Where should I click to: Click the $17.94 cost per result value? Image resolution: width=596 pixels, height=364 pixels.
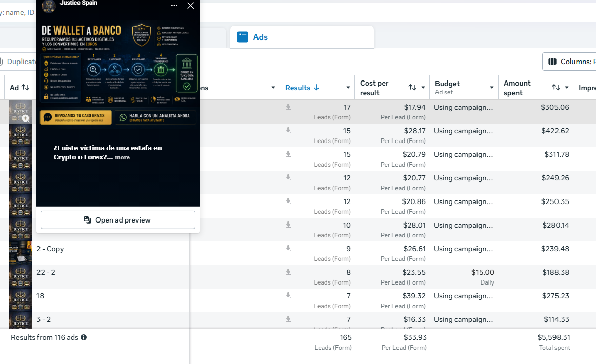(x=415, y=107)
